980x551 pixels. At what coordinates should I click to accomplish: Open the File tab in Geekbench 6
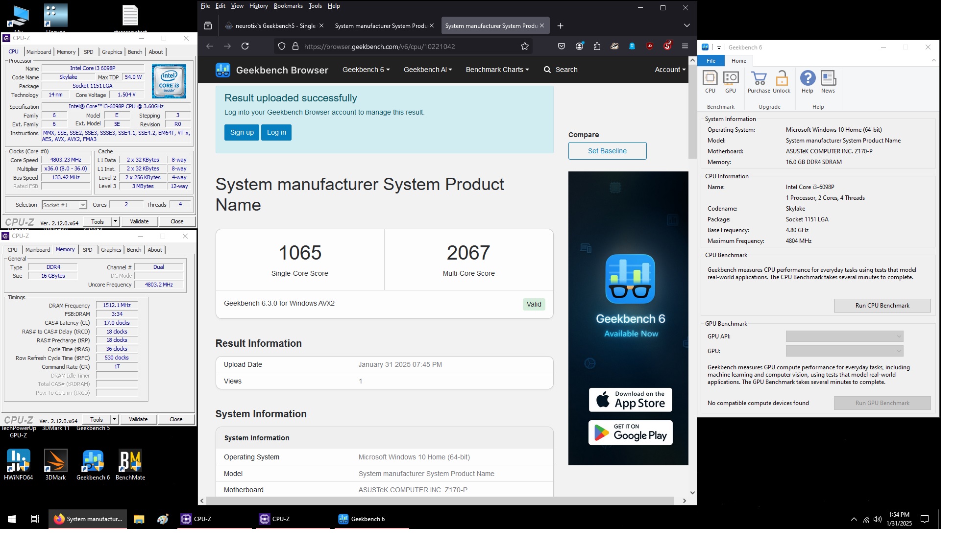click(x=711, y=61)
